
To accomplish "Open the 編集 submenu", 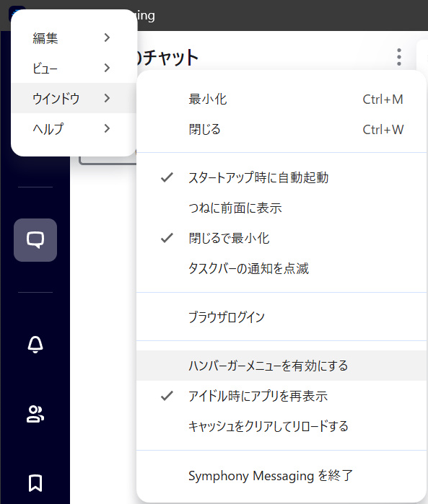I will click(x=74, y=38).
